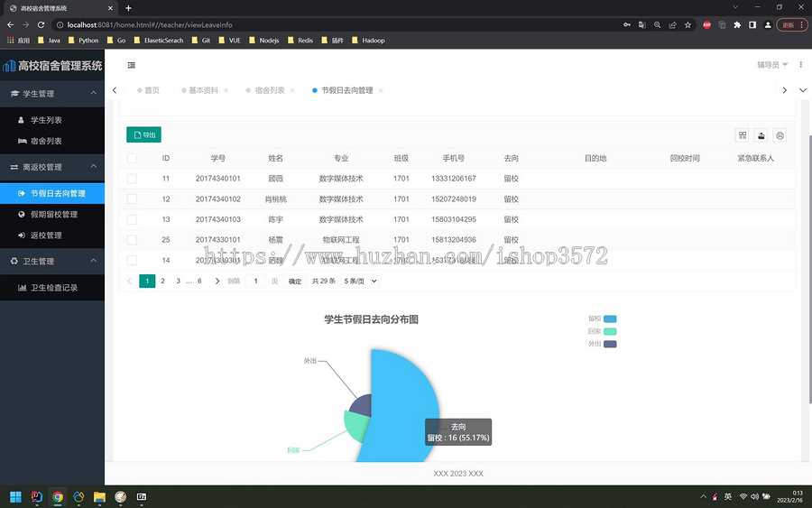Click the Windows Start button
Image resolution: width=812 pixels, height=508 pixels.
tap(15, 497)
